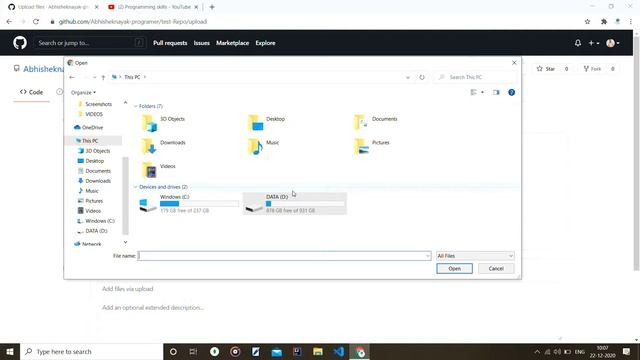Toggle the preview pane icon
Image resolution: width=640 pixels, height=360 pixels.
(x=496, y=92)
